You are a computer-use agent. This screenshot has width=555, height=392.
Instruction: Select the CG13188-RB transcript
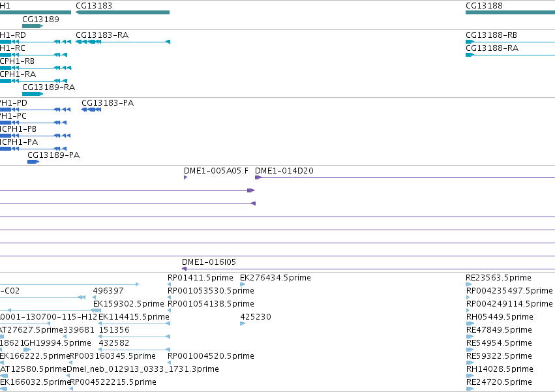click(510, 42)
